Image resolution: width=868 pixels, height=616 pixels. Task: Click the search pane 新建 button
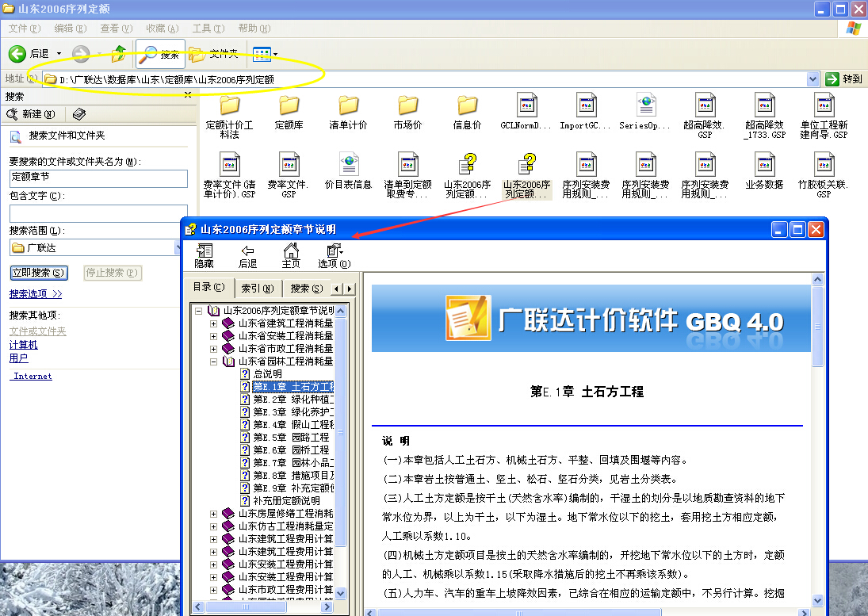tap(31, 114)
